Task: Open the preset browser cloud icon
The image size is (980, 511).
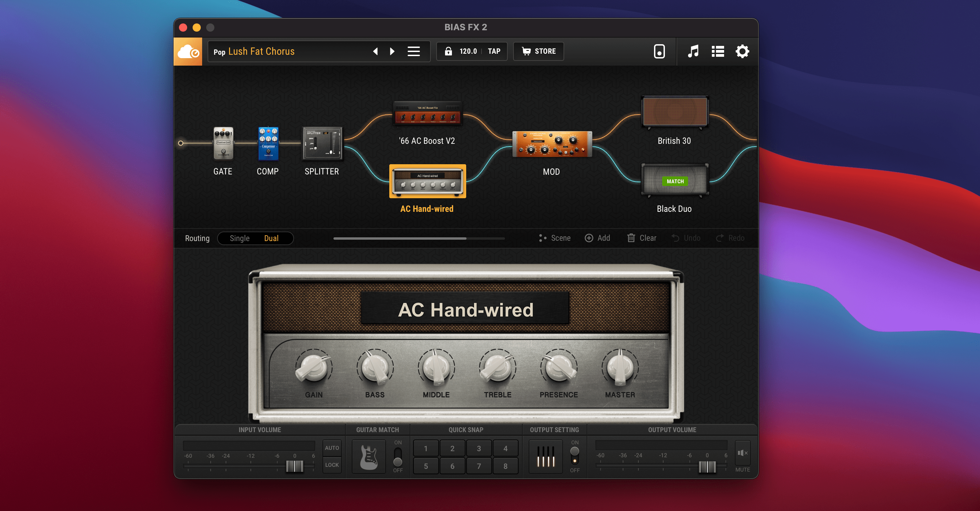Action: click(x=188, y=51)
